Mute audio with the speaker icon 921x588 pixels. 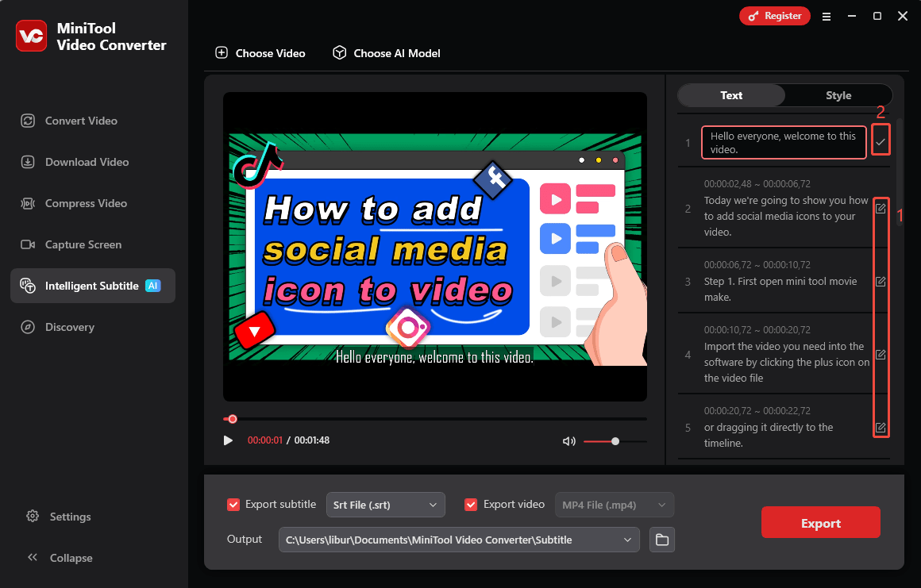pyautogui.click(x=568, y=441)
